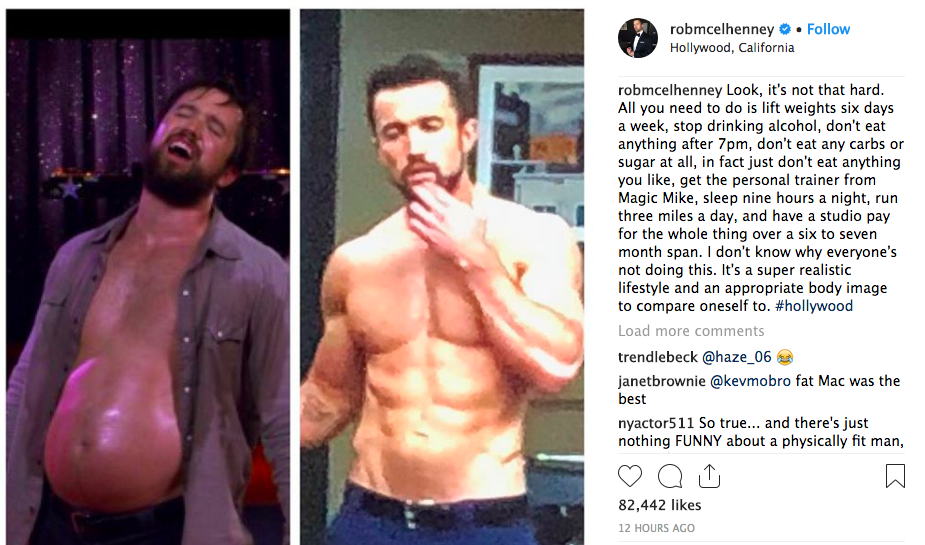
Task: Share the post using the share icon
Action: coord(709,475)
